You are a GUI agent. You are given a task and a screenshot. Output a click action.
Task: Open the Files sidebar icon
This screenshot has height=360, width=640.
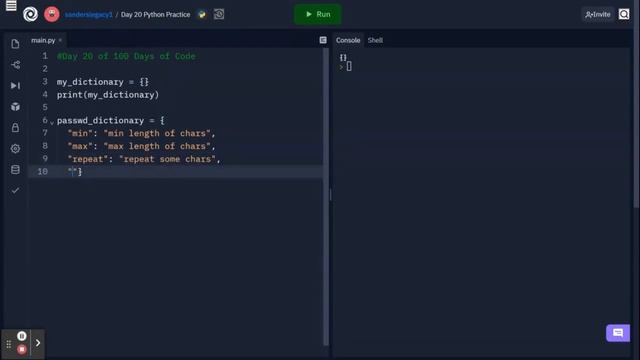[16, 44]
